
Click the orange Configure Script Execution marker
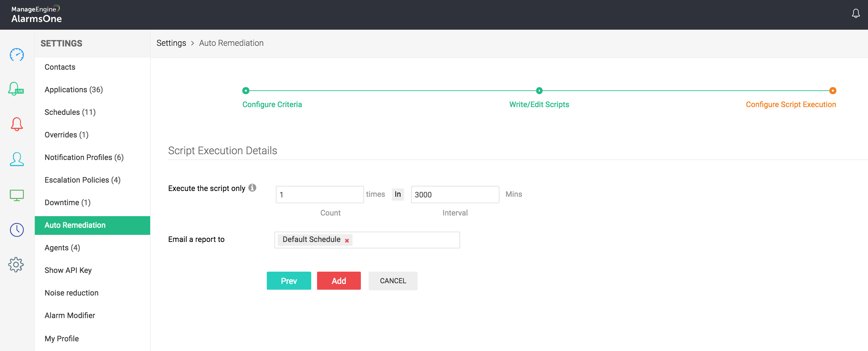coord(833,90)
